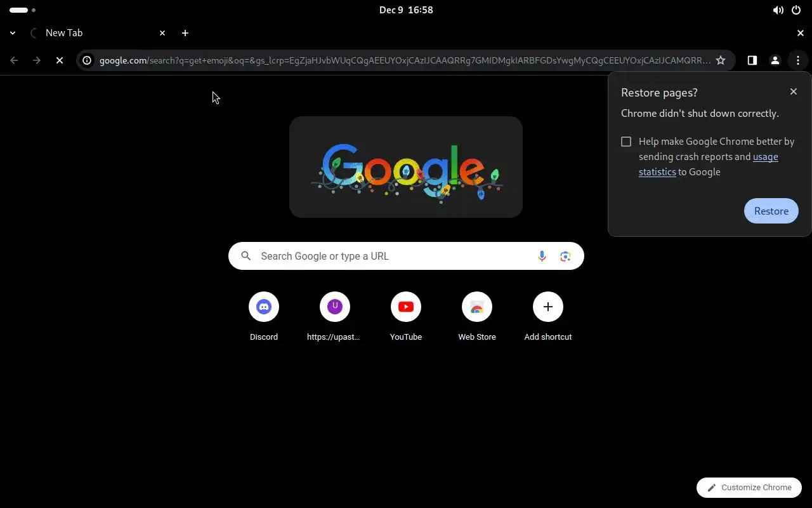
Task: Start voice search with microphone icon
Action: click(x=542, y=256)
